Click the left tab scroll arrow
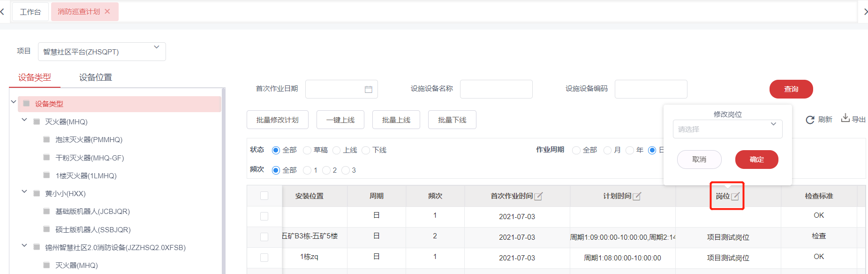868x274 pixels. click(x=2, y=12)
